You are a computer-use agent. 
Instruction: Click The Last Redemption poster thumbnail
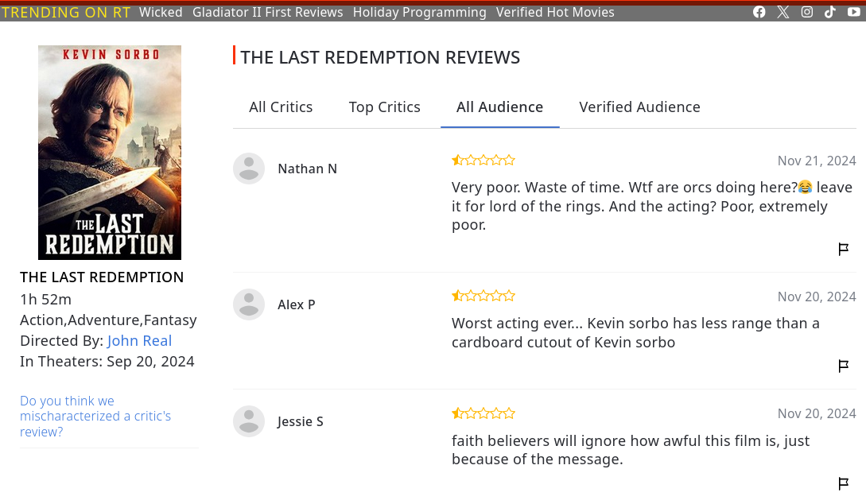[110, 153]
